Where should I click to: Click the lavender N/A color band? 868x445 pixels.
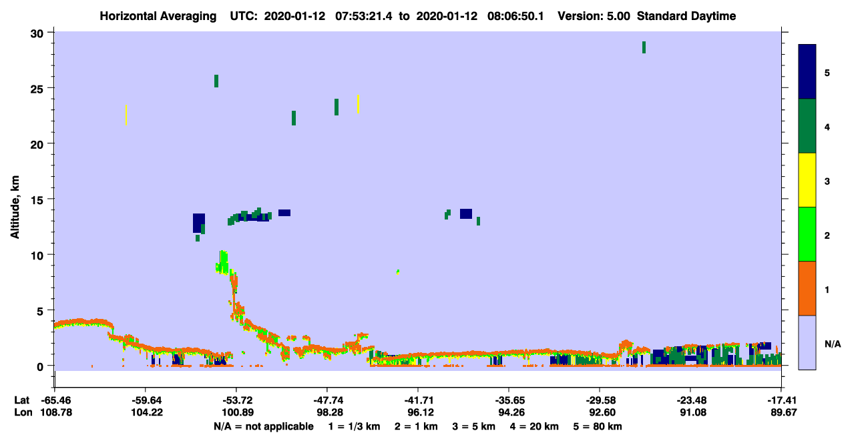point(807,342)
